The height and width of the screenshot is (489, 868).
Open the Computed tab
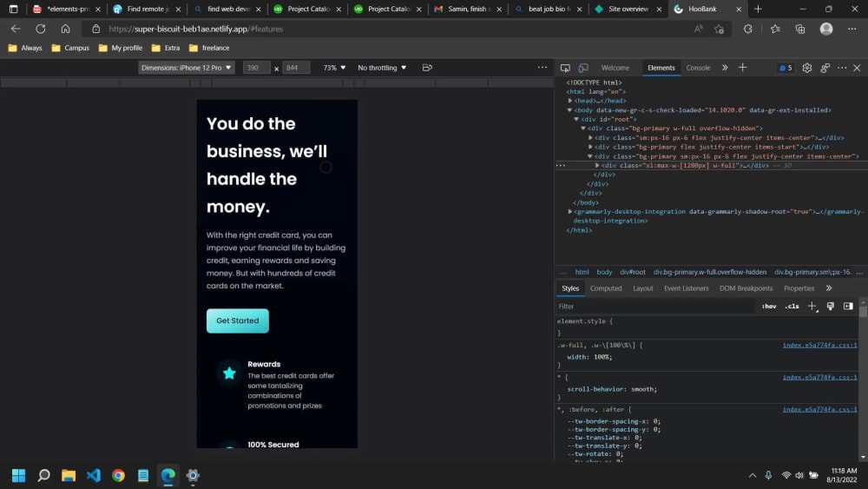pyautogui.click(x=606, y=288)
